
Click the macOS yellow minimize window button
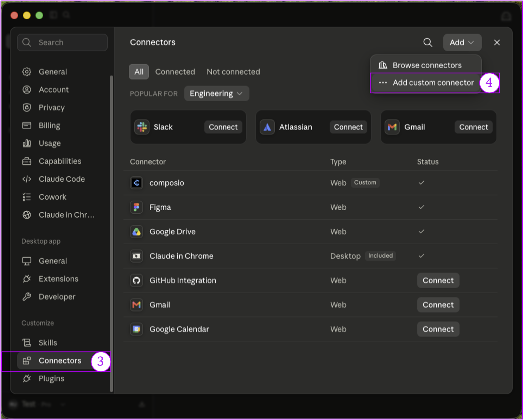tap(27, 15)
